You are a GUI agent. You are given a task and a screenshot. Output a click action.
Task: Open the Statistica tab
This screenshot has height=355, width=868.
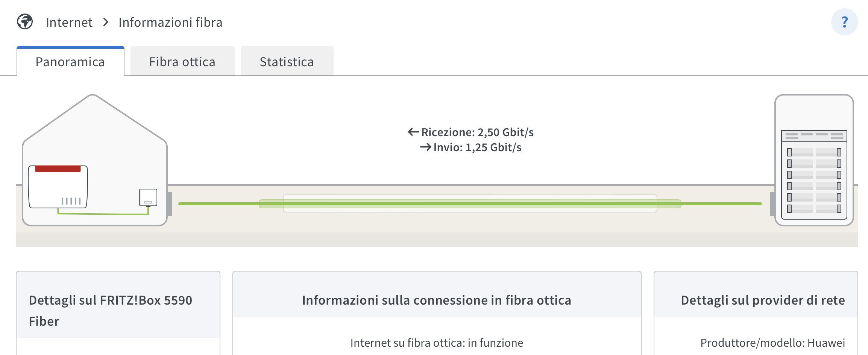click(x=287, y=62)
